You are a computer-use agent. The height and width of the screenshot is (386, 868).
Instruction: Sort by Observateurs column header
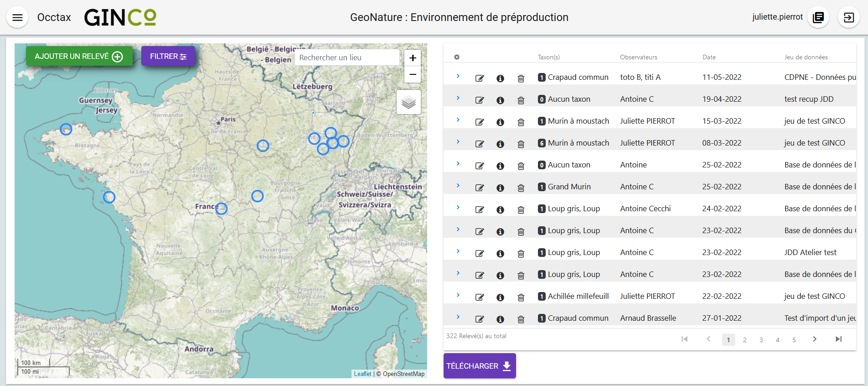click(639, 57)
